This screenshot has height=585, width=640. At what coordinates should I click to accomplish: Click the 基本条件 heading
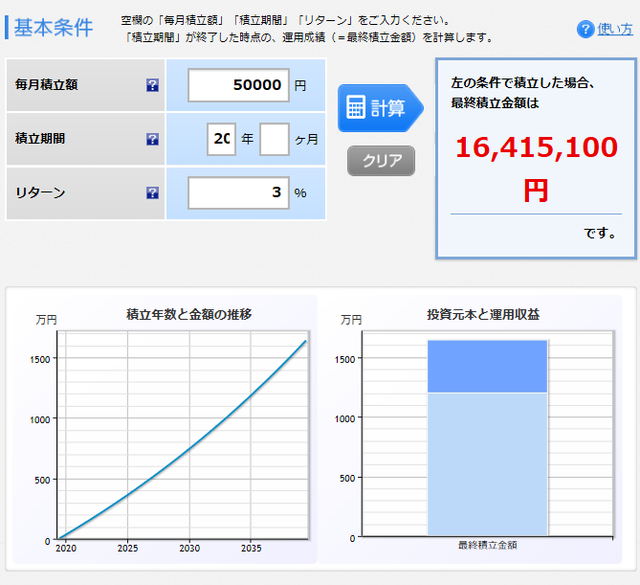tap(53, 28)
